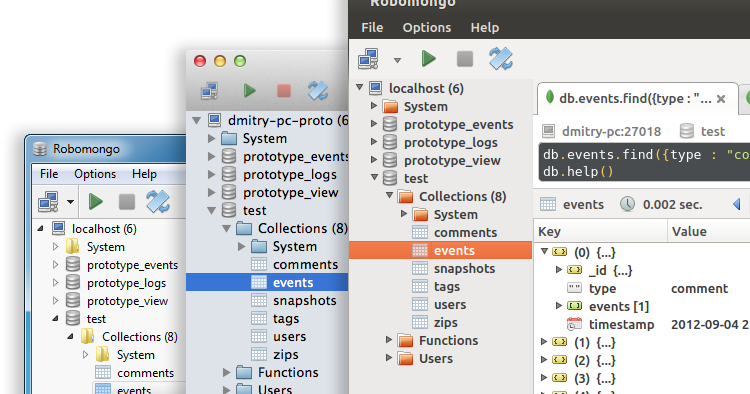Screen dimensions: 750x394
Task: Click Key column header
Action: tap(600, 232)
